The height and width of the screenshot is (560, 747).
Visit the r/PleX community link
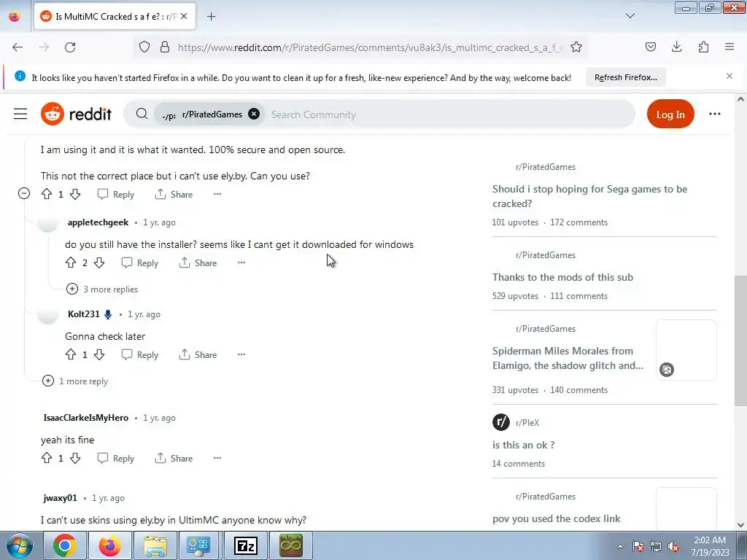tap(527, 423)
